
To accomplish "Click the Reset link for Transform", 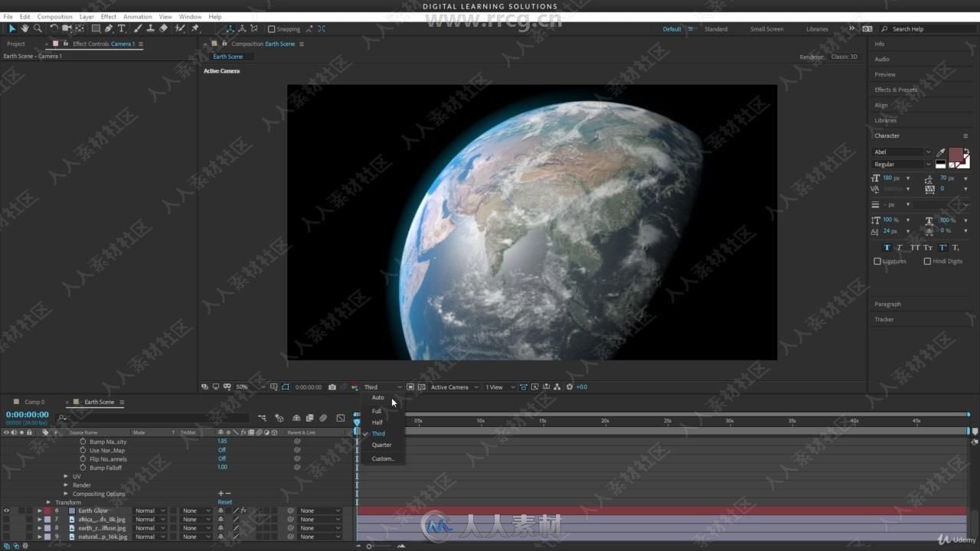I will point(224,503).
